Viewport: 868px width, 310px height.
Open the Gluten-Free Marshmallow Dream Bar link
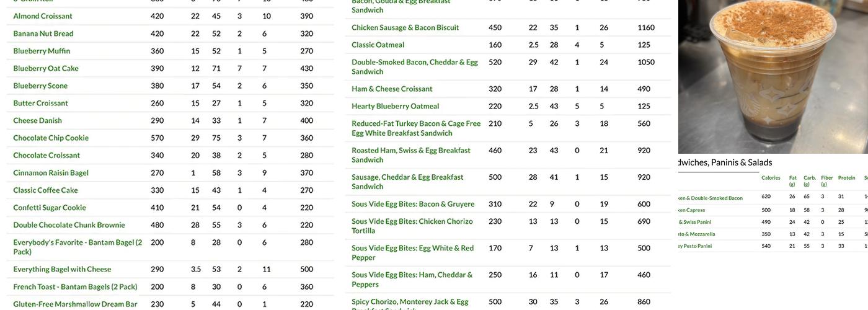coord(75,304)
